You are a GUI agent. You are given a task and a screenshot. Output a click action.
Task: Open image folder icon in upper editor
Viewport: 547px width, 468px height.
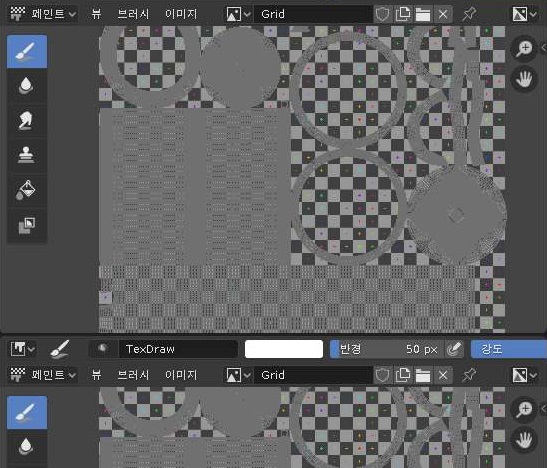(x=423, y=14)
